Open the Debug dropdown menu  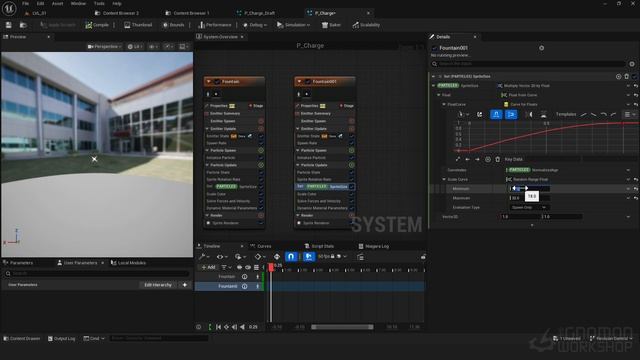[x=255, y=25]
